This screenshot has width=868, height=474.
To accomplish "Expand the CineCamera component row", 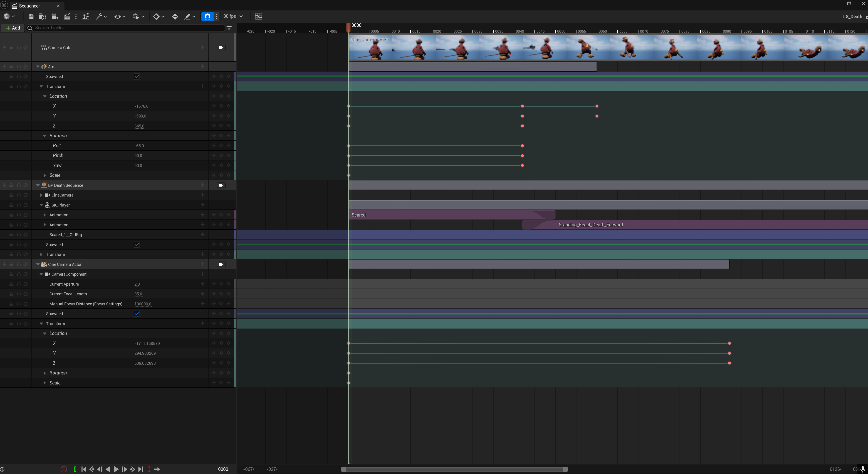I will click(x=41, y=195).
